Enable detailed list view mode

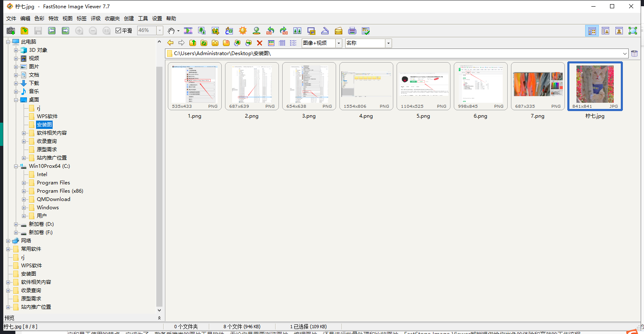point(281,43)
